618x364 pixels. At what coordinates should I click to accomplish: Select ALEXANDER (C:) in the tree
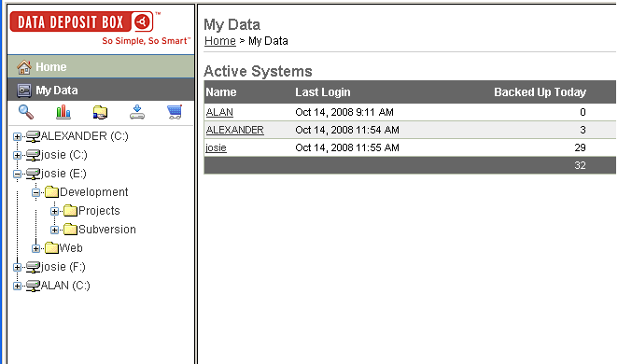point(84,136)
